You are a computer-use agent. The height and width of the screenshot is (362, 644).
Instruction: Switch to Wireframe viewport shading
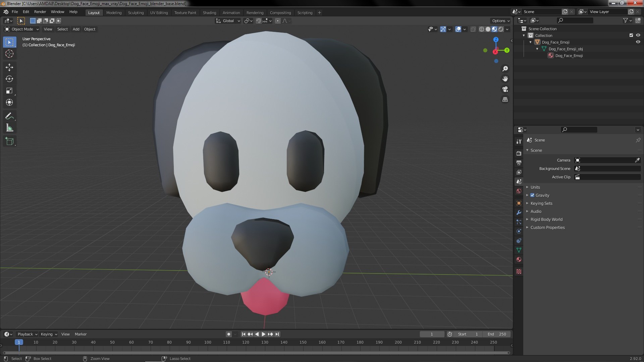(482, 29)
